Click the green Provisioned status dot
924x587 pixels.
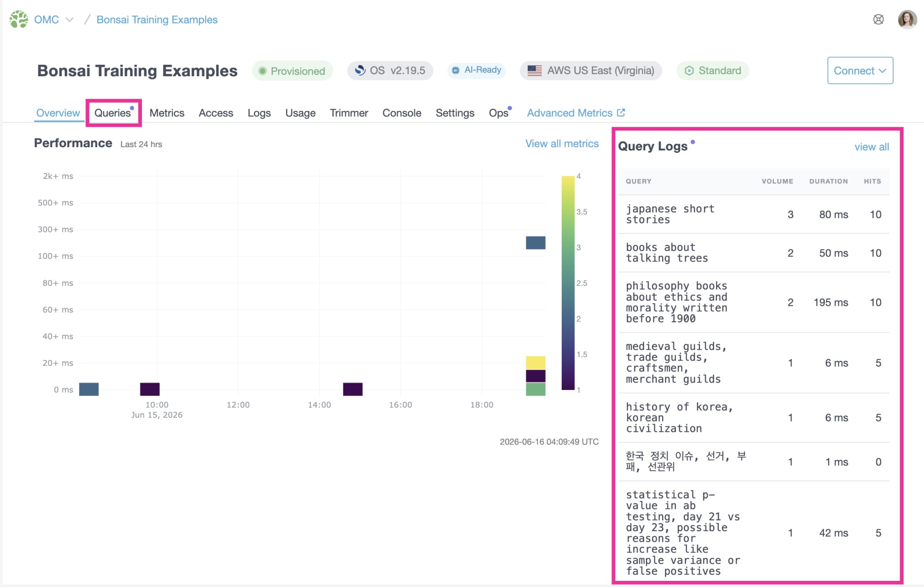[x=262, y=71]
